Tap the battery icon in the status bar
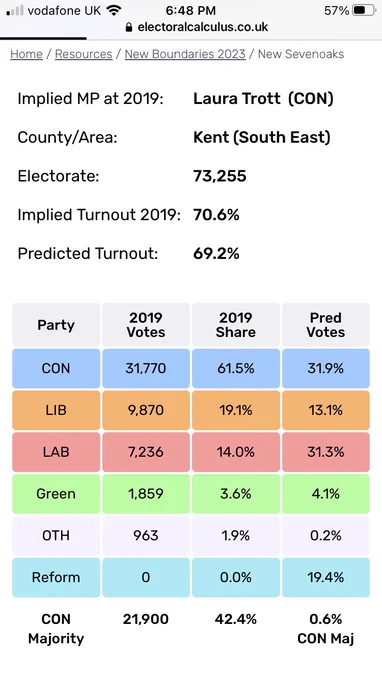Viewport: 382px width, 680px height. coord(363,10)
